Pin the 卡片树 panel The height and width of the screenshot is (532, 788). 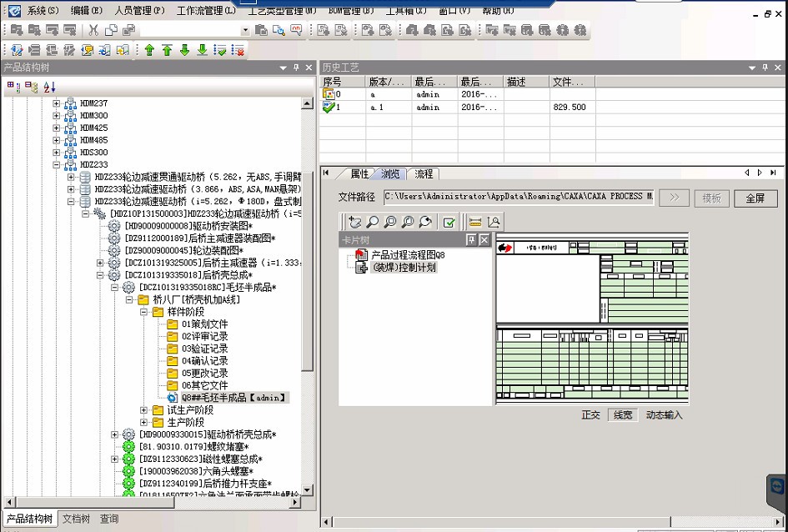[x=470, y=240]
